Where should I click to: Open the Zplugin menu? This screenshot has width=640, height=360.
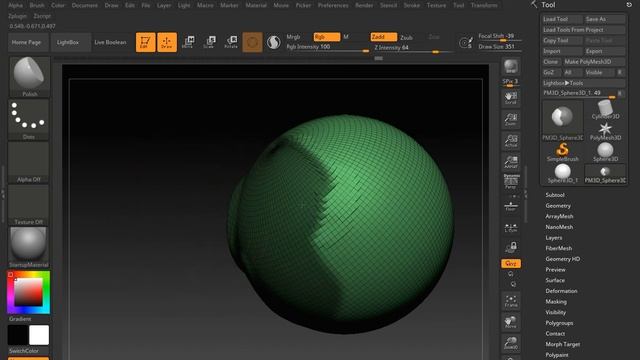point(17,16)
